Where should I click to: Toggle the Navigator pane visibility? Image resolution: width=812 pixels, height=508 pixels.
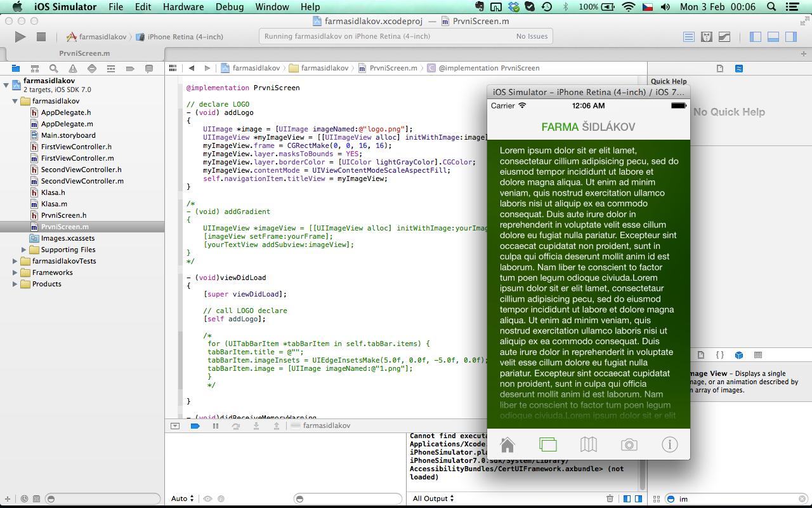(756, 37)
